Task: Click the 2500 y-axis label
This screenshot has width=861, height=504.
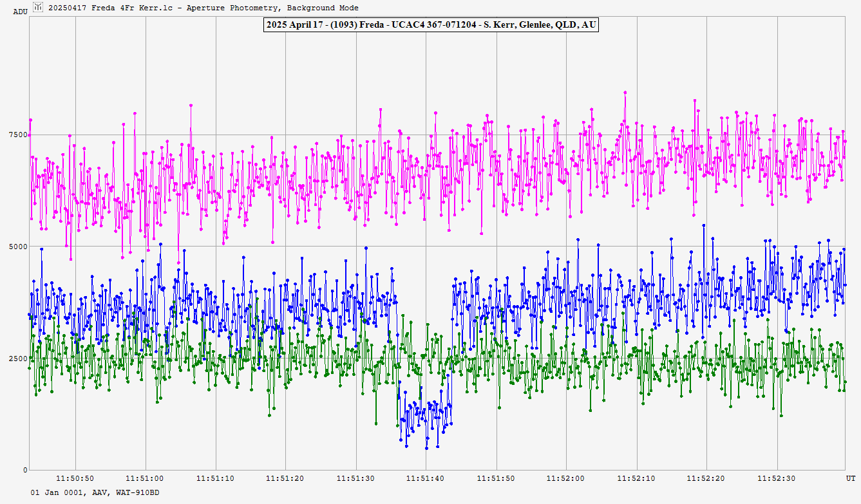Action: (19, 358)
